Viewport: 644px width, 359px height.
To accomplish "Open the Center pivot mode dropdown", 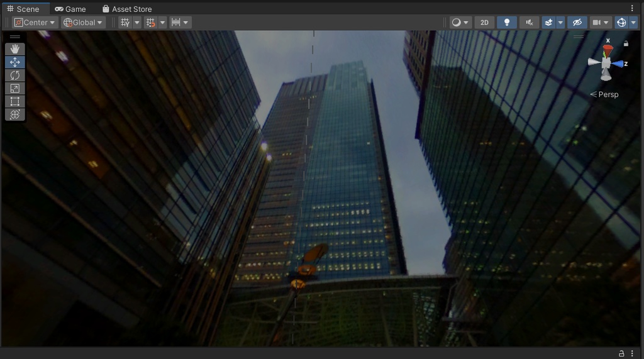I will tap(35, 23).
